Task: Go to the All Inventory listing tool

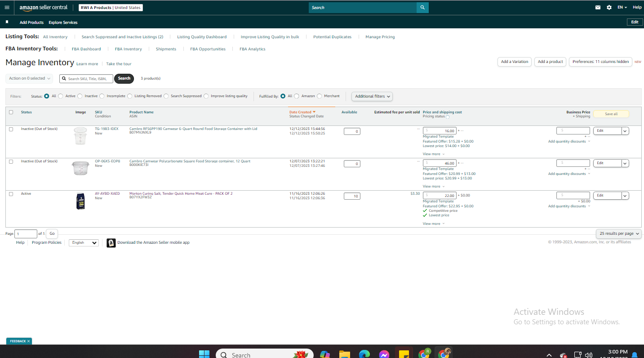Action: point(55,37)
